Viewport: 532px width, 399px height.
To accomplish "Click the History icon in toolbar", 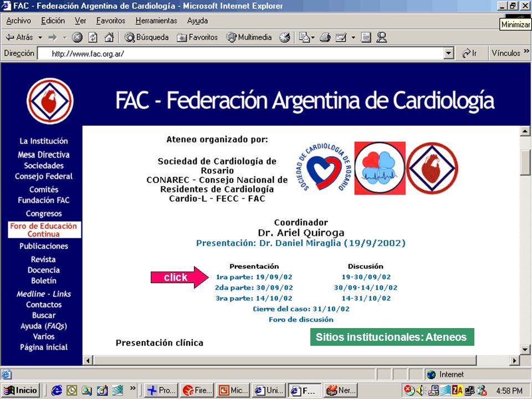I will pyautogui.click(x=285, y=37).
